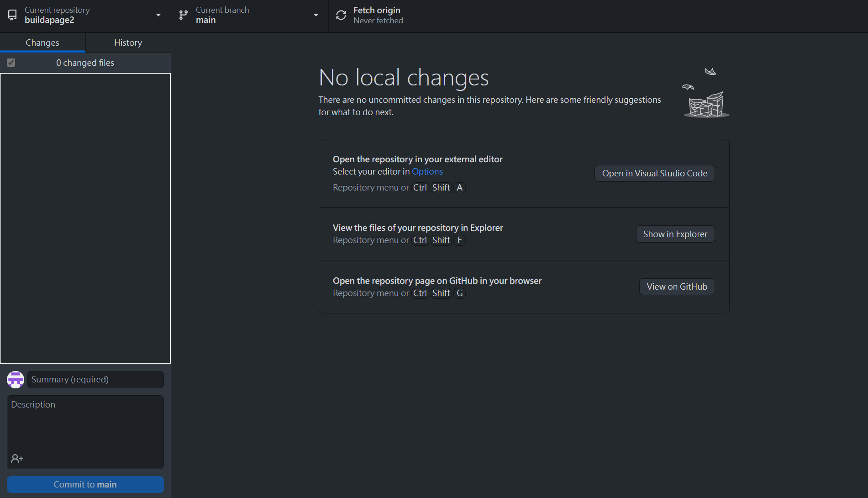Focus the Summary (required) field
Viewport: 868px width, 498px height.
(x=95, y=380)
